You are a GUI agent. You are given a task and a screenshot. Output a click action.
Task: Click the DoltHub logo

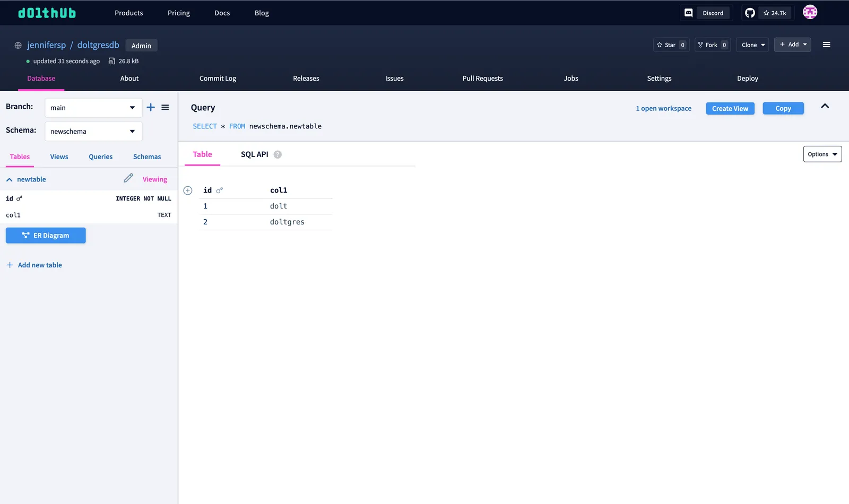47,13
